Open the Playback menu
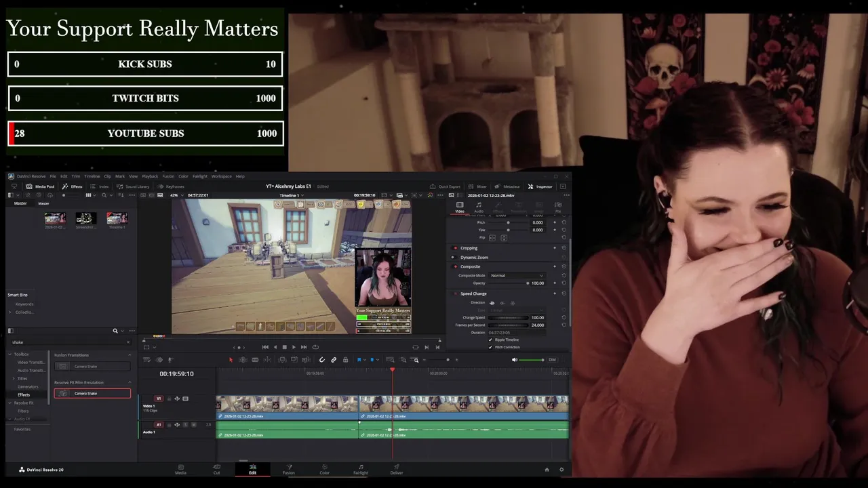This screenshot has width=868, height=488. [150, 176]
